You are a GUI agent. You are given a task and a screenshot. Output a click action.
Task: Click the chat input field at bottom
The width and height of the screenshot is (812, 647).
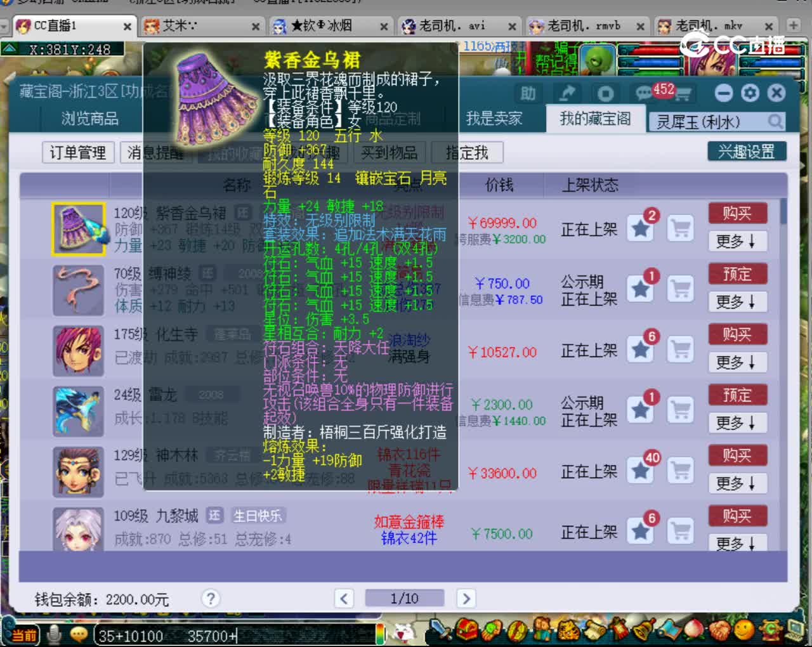235,635
